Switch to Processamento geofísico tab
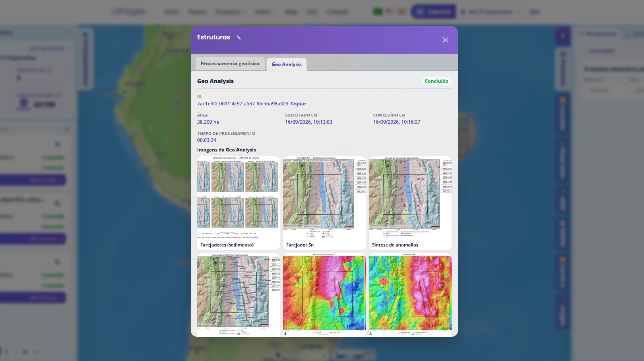Image resolution: width=644 pixels, height=361 pixels. click(230, 64)
